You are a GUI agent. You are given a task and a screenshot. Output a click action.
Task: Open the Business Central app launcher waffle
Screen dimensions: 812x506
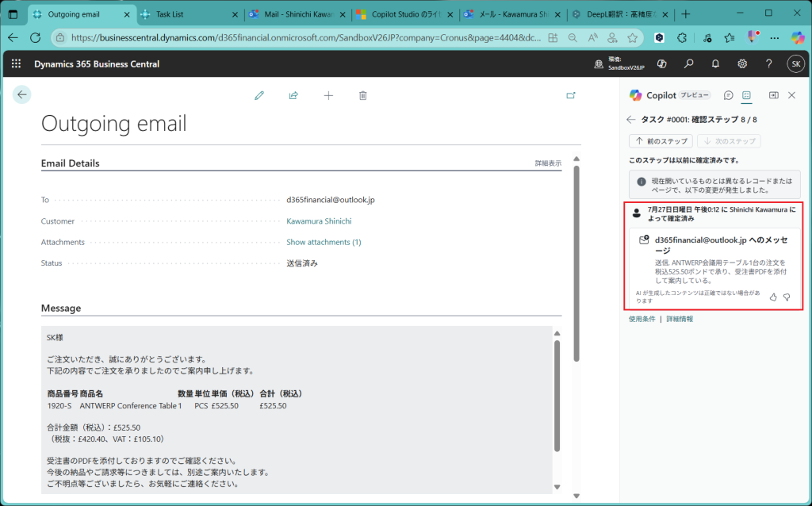(16, 63)
